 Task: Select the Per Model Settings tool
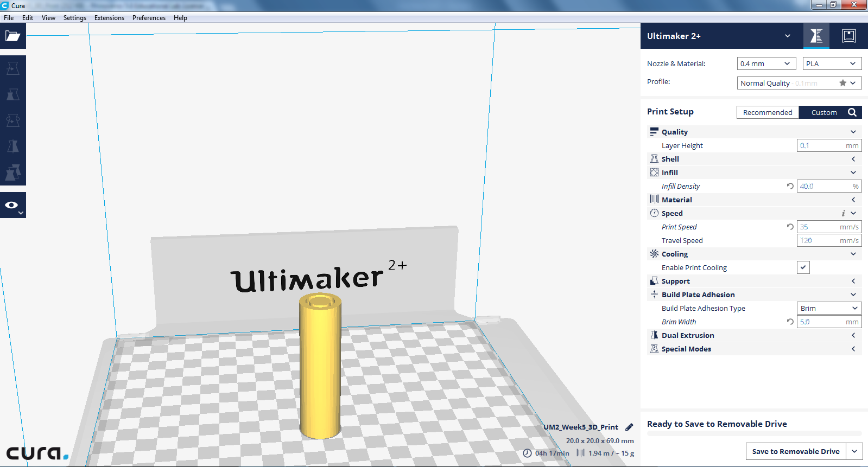tap(12, 172)
